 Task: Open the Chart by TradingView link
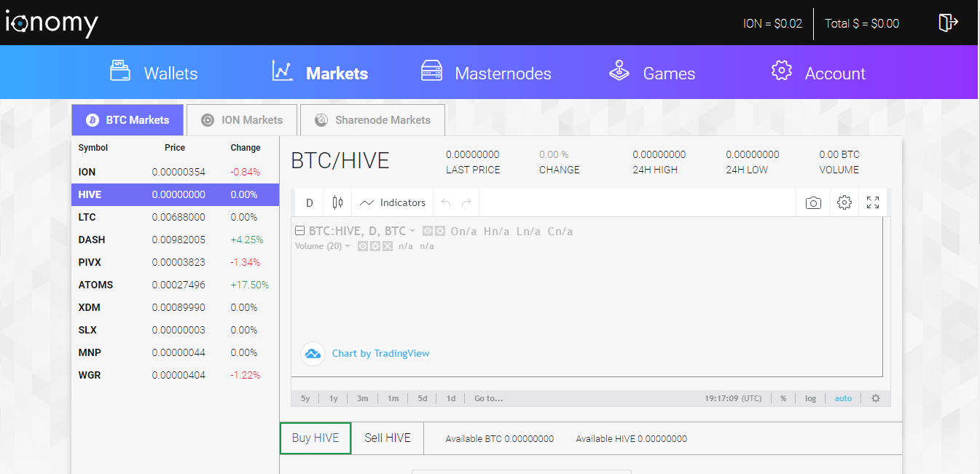381,354
